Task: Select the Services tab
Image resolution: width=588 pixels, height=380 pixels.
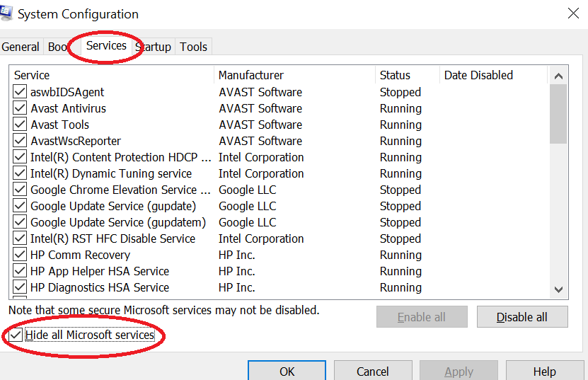Action: [x=106, y=45]
